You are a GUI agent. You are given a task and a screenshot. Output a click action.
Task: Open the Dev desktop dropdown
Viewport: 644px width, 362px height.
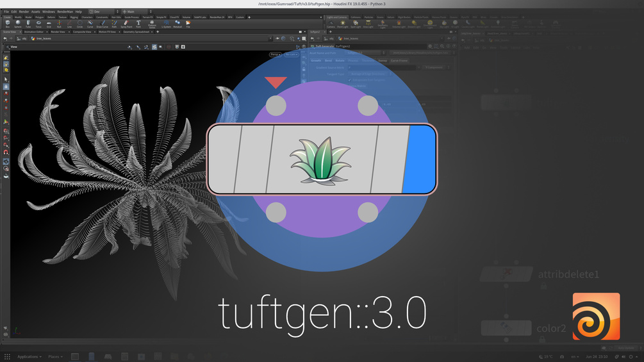tap(104, 12)
